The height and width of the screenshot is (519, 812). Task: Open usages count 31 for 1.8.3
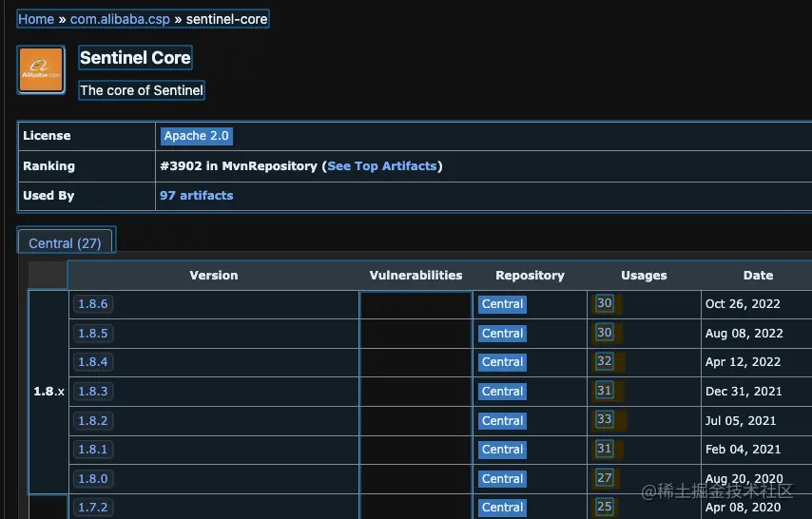(x=605, y=390)
